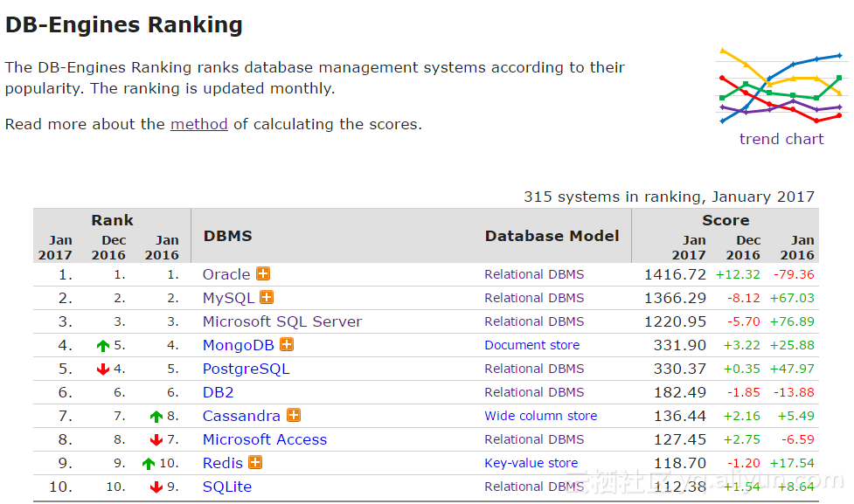The image size is (854, 504).
Task: Click Relational DBMS link in Oracle row
Action: click(x=534, y=274)
